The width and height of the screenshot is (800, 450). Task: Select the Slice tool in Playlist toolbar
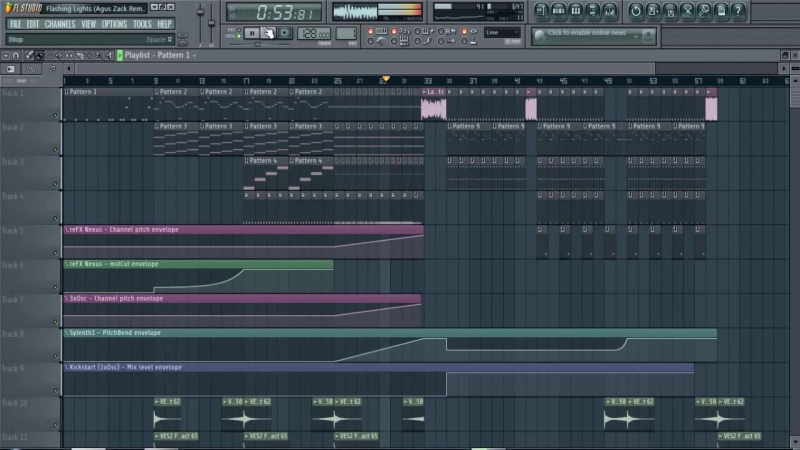pos(80,55)
